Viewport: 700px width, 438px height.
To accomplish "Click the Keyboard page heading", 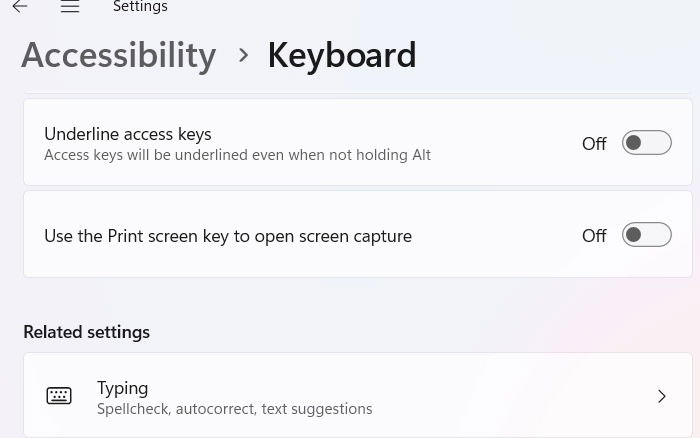I will (x=341, y=55).
